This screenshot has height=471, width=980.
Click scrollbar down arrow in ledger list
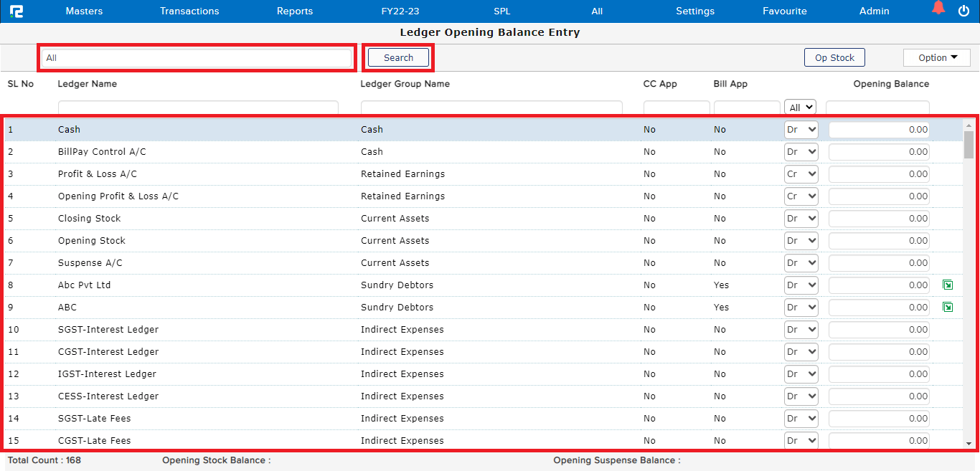pos(969,444)
